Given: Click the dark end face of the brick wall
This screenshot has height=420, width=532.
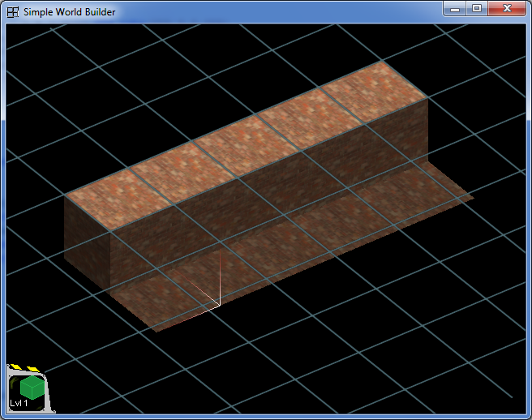Looking at the screenshot, I should tap(88, 243).
